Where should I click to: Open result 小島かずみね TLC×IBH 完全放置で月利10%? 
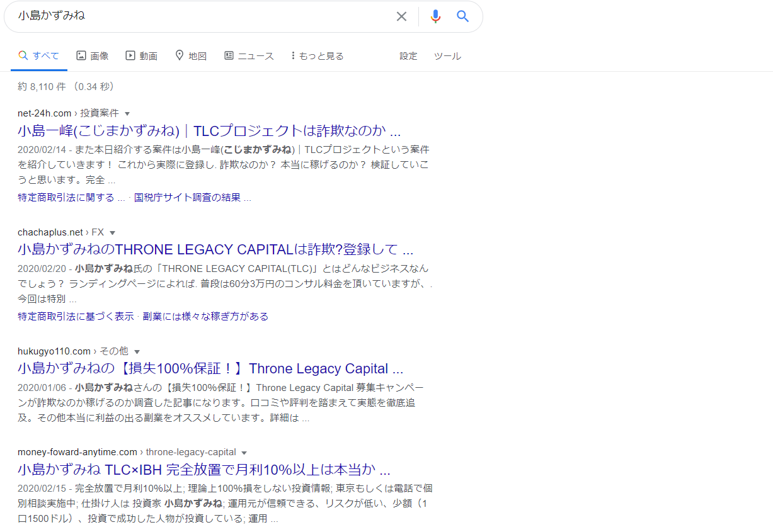point(204,470)
